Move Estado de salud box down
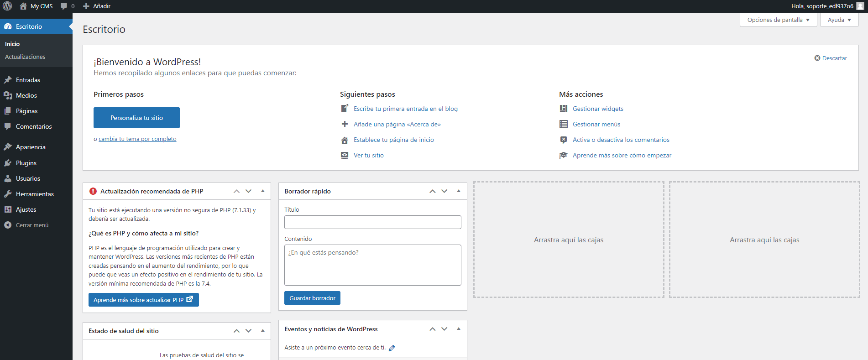This screenshot has width=868, height=360. (x=249, y=331)
